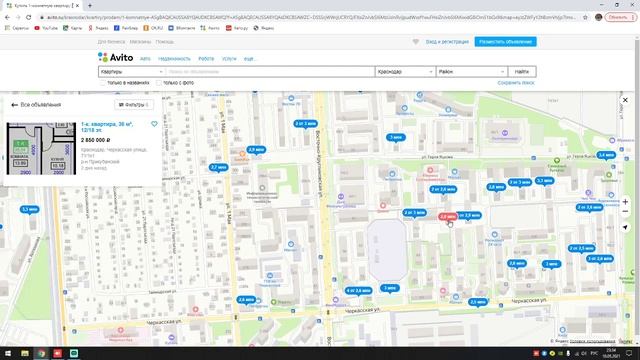
Task: Open the OK.RU bookmark
Action: tap(153, 28)
